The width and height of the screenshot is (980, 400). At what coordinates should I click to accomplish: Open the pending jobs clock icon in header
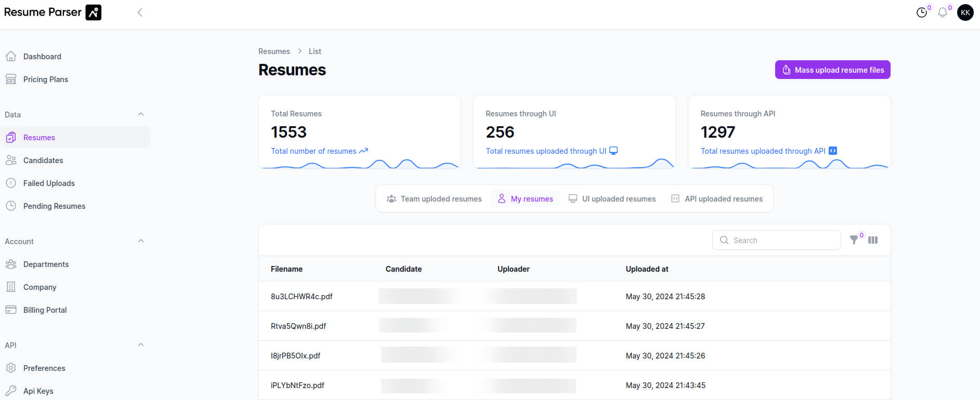tap(922, 12)
